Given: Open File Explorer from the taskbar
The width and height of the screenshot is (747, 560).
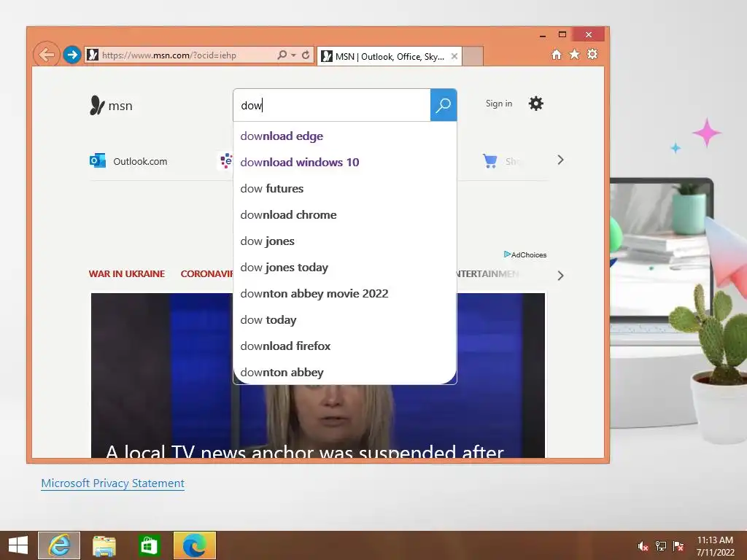Looking at the screenshot, I should 104,545.
